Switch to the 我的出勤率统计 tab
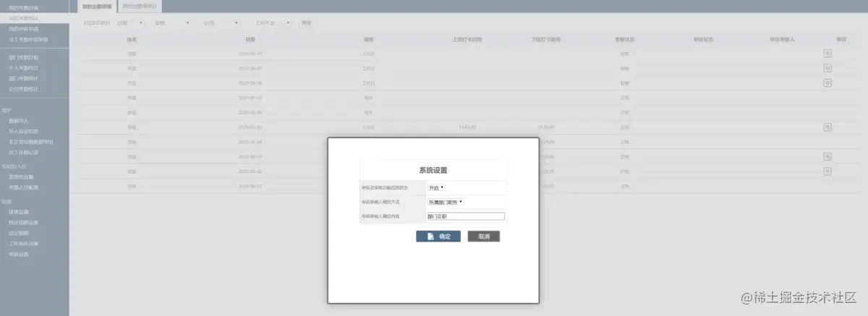This screenshot has height=316, width=868. tap(139, 6)
